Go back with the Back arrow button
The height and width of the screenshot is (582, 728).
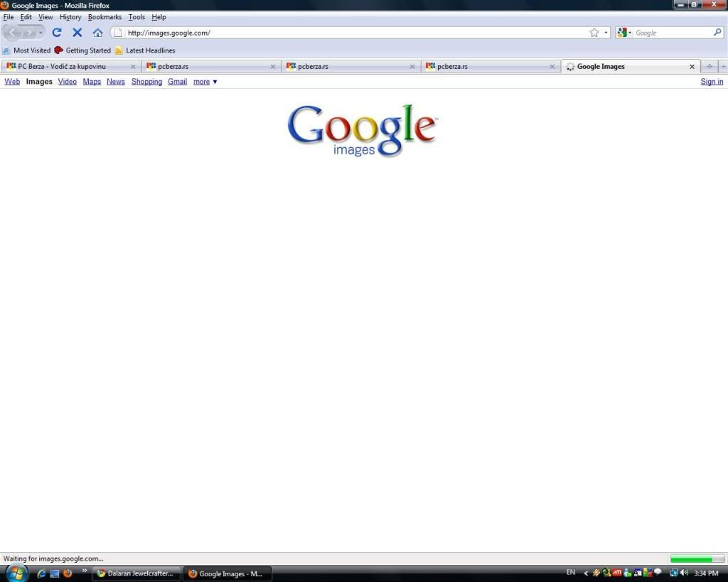(12, 33)
